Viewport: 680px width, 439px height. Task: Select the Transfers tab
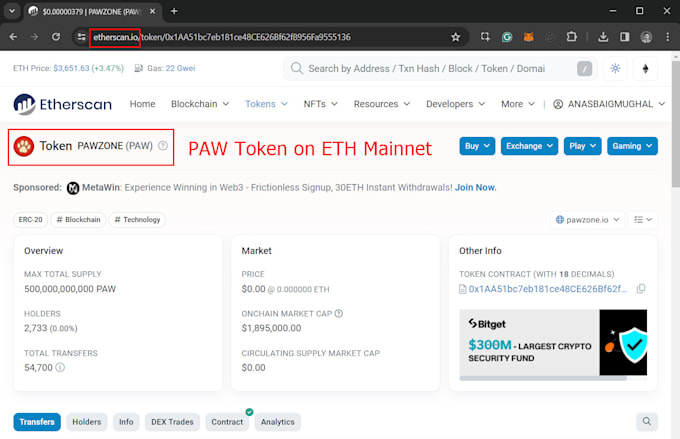pos(37,422)
